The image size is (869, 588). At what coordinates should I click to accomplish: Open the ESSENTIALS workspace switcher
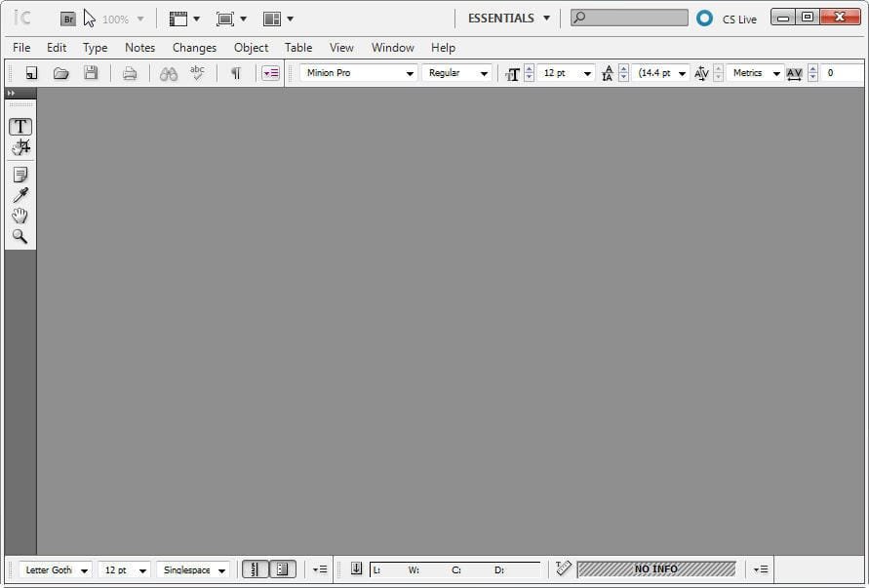(508, 19)
